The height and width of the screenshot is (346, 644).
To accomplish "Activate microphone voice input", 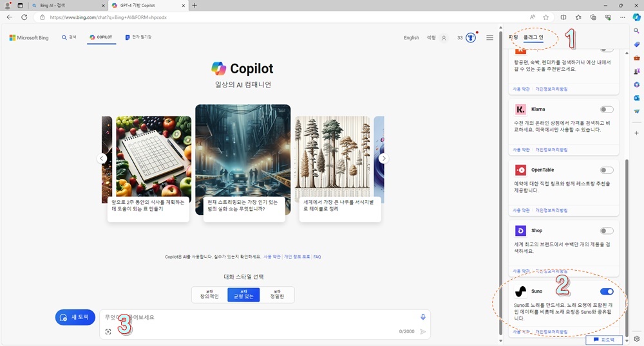I will [422, 317].
